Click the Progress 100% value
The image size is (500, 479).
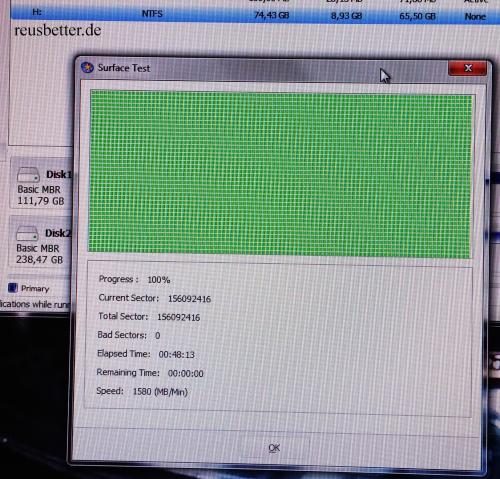pyautogui.click(x=159, y=280)
